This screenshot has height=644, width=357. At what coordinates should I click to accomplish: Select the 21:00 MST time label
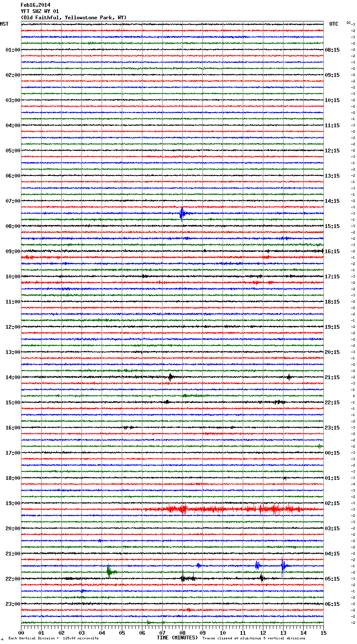pos(13,554)
